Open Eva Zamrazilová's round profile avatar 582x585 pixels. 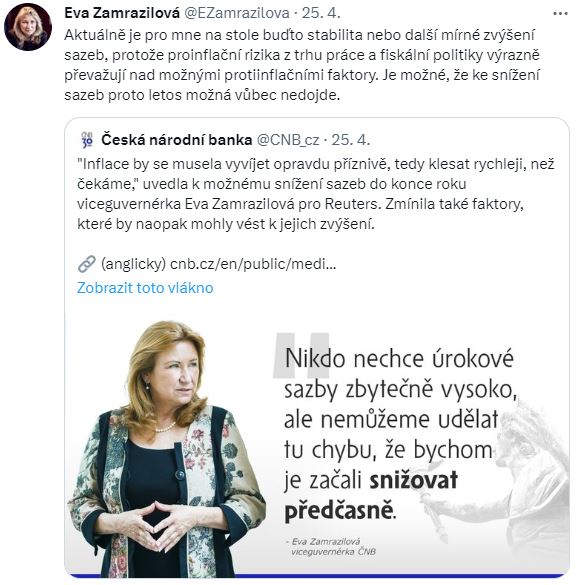(x=28, y=27)
